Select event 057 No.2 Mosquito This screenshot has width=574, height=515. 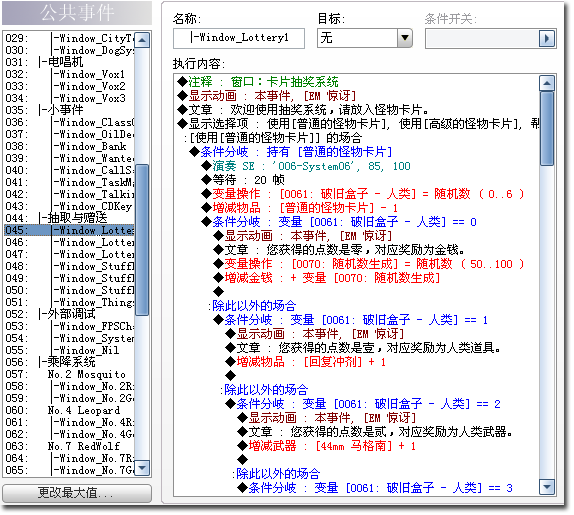pos(70,374)
